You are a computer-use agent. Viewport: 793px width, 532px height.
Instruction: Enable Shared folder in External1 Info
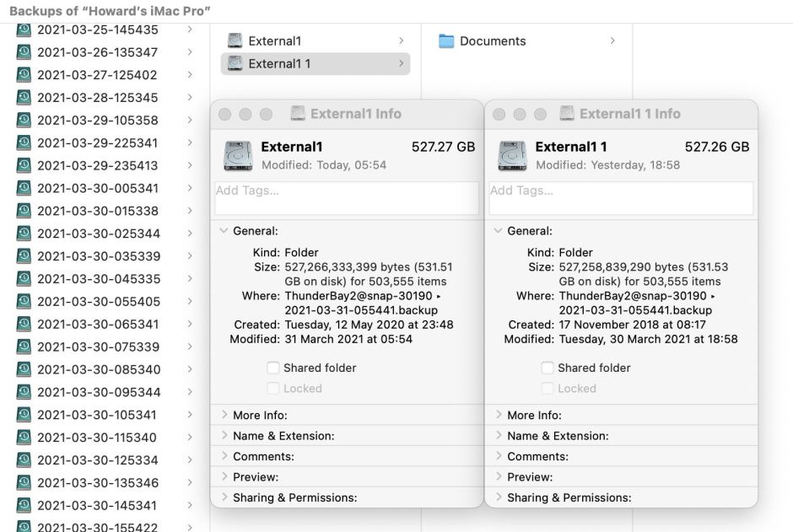tap(273, 368)
